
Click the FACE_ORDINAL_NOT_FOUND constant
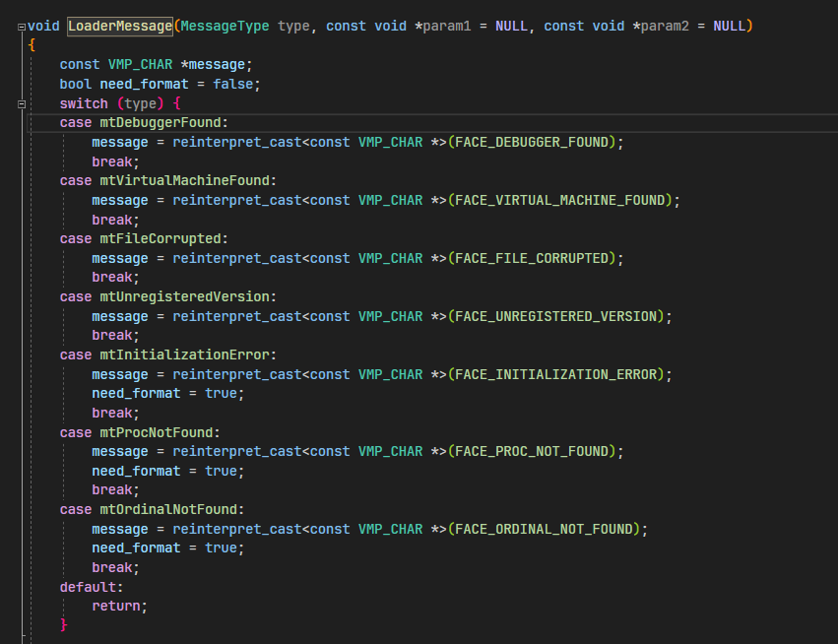(545, 529)
